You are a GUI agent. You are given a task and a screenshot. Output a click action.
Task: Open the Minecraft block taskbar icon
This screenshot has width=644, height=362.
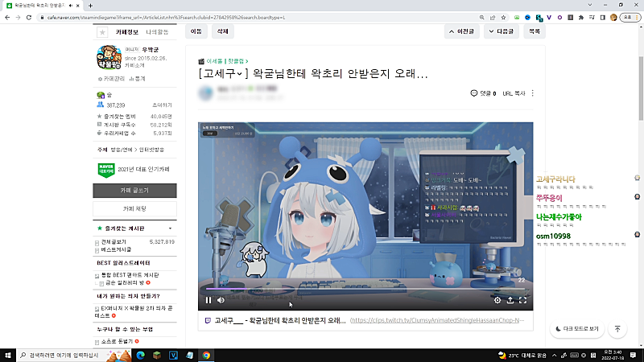(x=157, y=355)
